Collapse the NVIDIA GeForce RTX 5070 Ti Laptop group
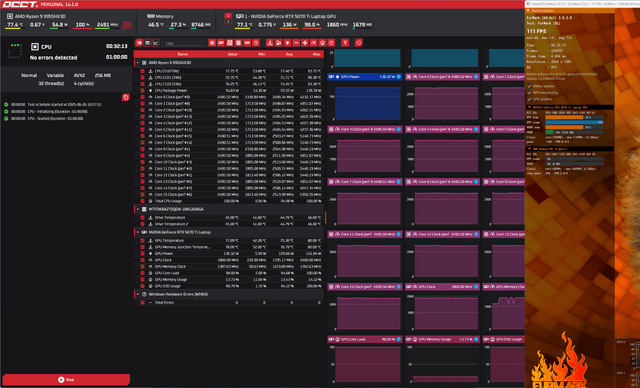This screenshot has width=640, height=388. pyautogui.click(x=138, y=232)
